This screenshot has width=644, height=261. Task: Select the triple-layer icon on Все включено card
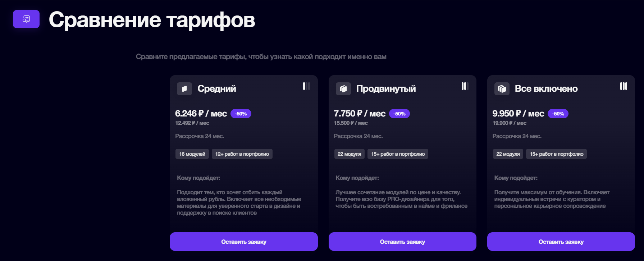pyautogui.click(x=502, y=88)
